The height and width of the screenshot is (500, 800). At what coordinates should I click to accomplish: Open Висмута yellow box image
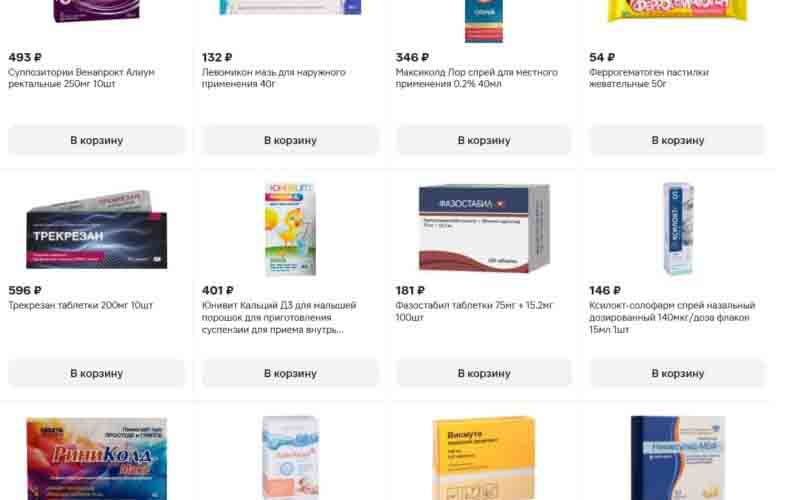(x=484, y=458)
